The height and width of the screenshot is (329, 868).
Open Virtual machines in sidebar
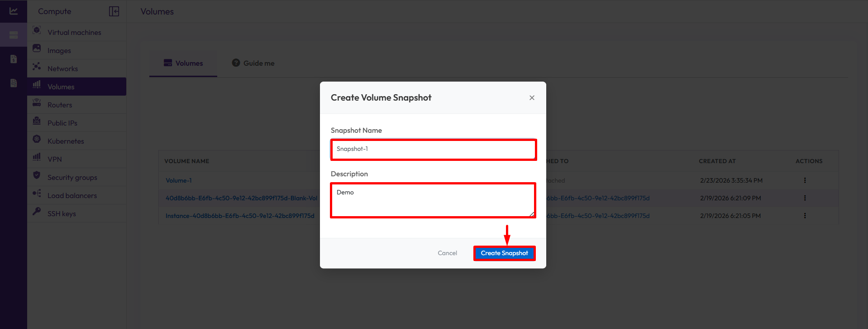click(x=74, y=33)
